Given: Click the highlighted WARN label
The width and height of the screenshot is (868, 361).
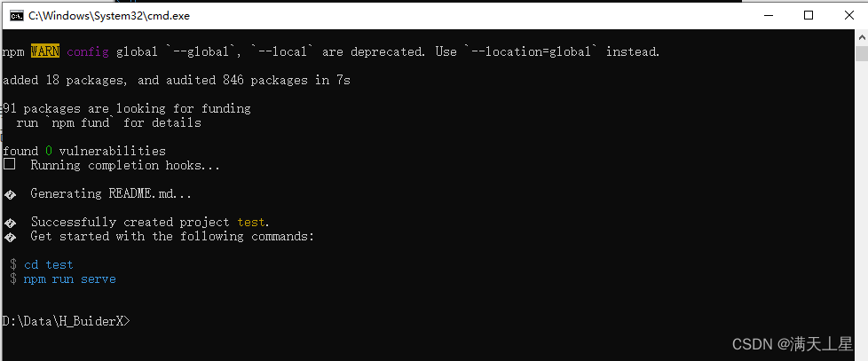Looking at the screenshot, I should (45, 51).
